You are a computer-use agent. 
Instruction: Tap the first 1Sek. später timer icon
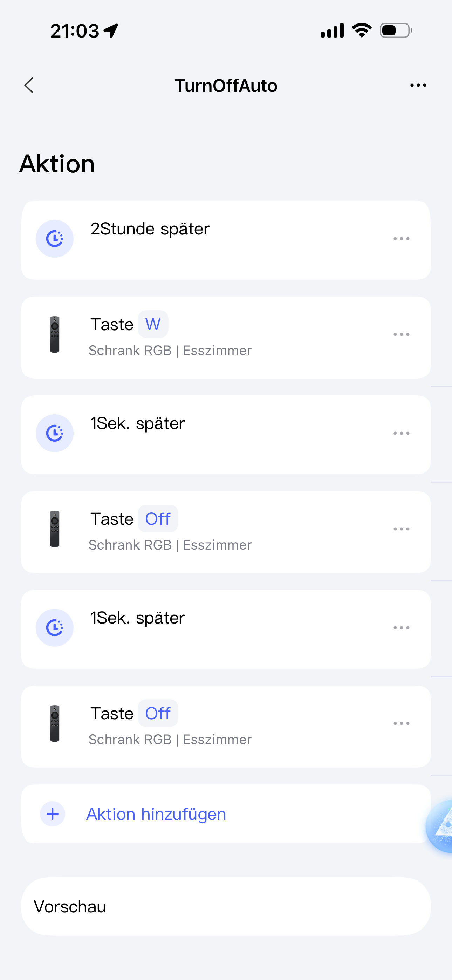[55, 433]
